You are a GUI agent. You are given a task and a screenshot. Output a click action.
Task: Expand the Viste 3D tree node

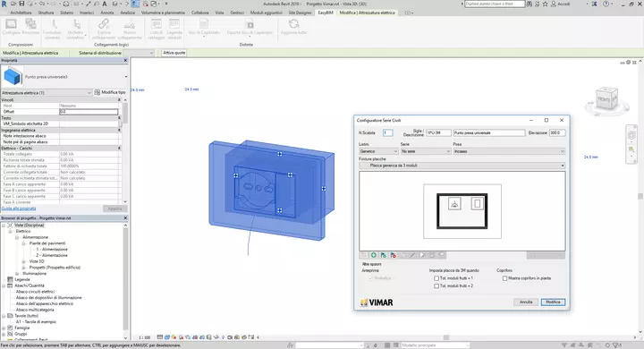(x=23, y=261)
